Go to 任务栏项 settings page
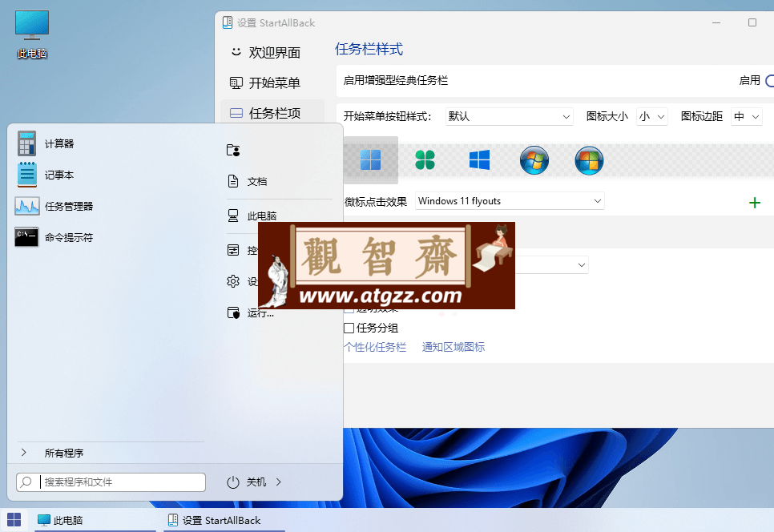 (272, 113)
